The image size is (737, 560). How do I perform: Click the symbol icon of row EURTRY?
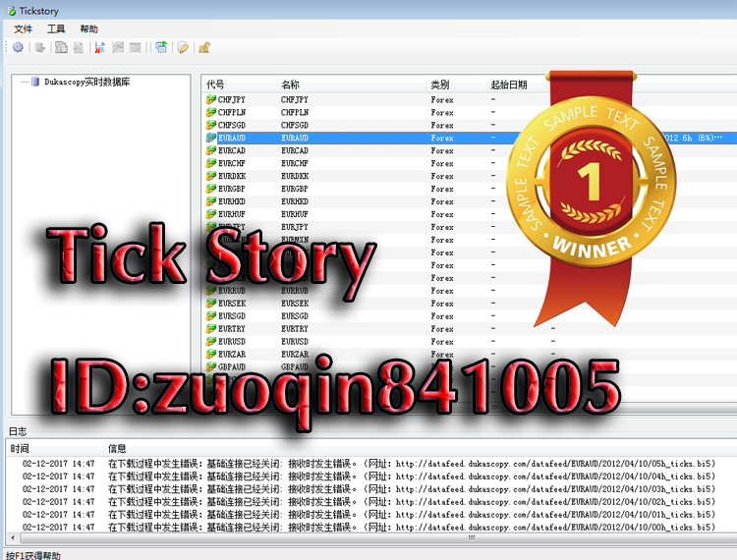pyautogui.click(x=211, y=328)
